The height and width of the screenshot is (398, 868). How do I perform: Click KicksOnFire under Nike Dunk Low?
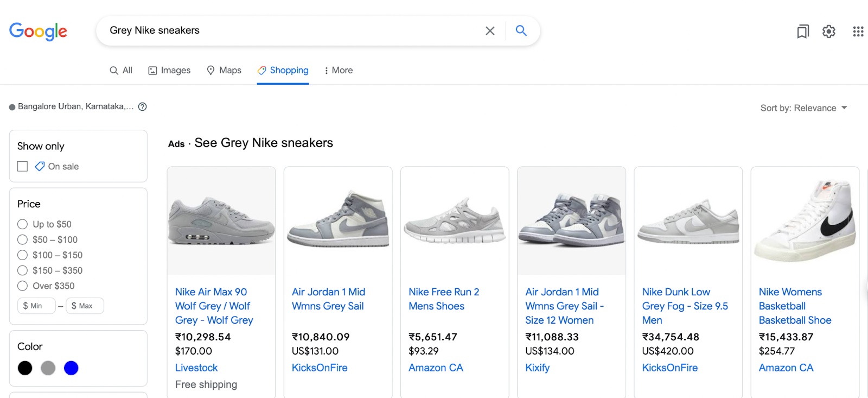tap(670, 368)
